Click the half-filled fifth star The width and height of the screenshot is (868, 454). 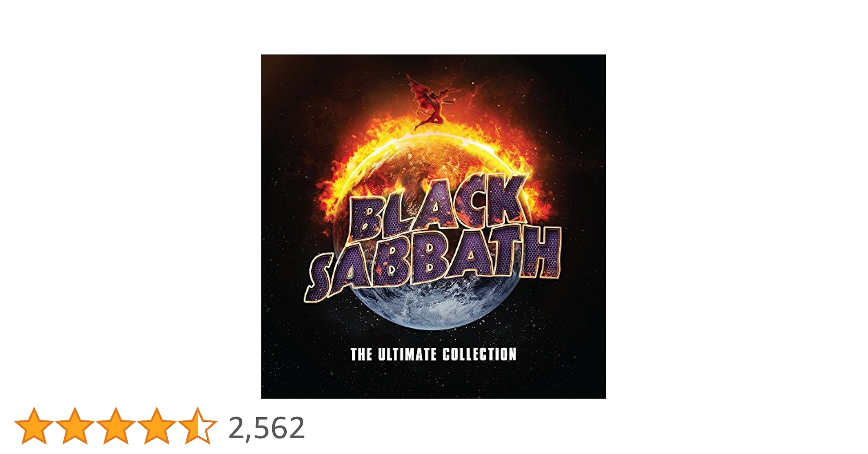(x=198, y=425)
